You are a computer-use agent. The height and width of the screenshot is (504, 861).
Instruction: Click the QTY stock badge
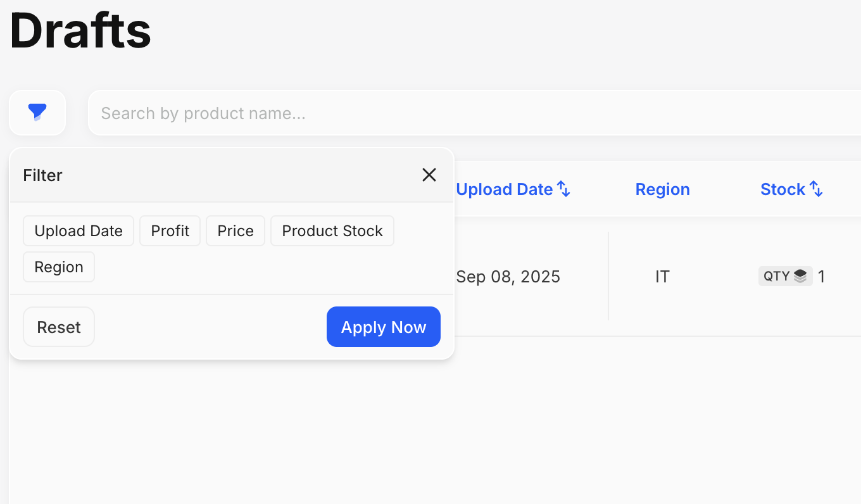click(x=786, y=276)
